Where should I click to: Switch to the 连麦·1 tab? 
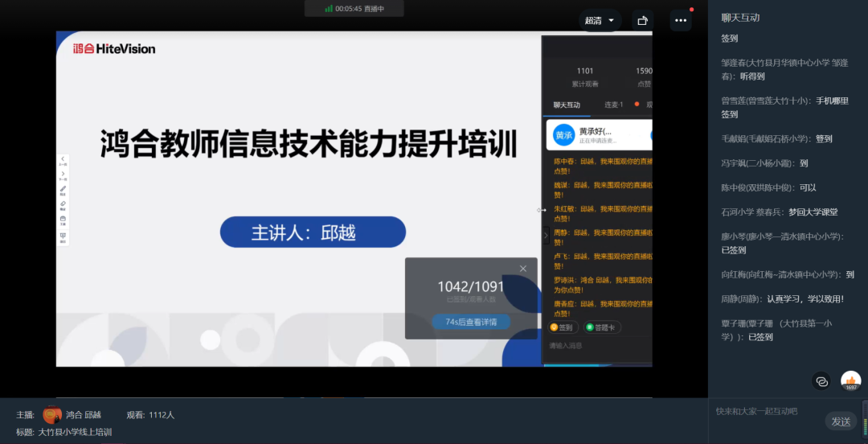click(x=615, y=105)
